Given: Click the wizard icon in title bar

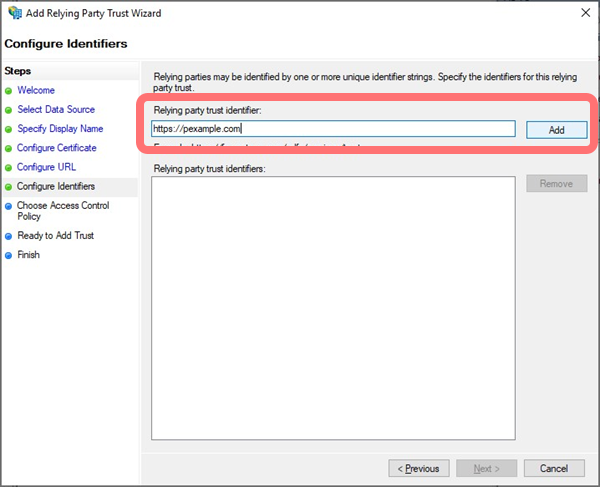Looking at the screenshot, I should 13,14.
